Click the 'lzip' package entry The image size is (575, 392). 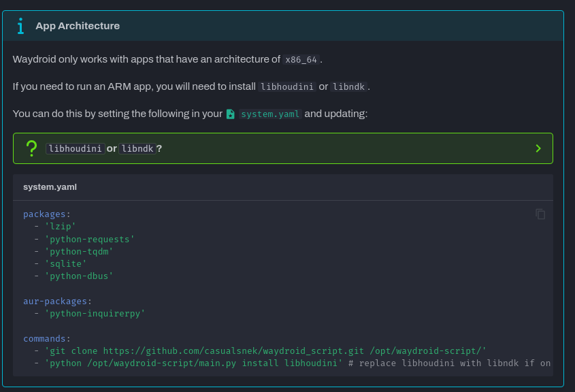[x=60, y=227]
